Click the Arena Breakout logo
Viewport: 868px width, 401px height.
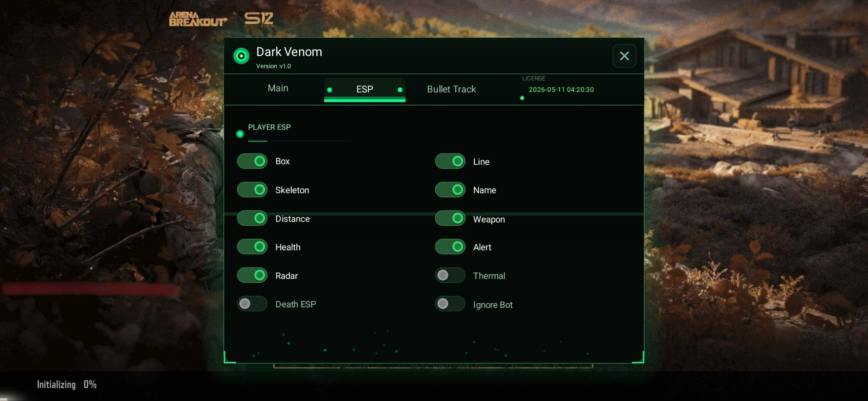[x=198, y=19]
